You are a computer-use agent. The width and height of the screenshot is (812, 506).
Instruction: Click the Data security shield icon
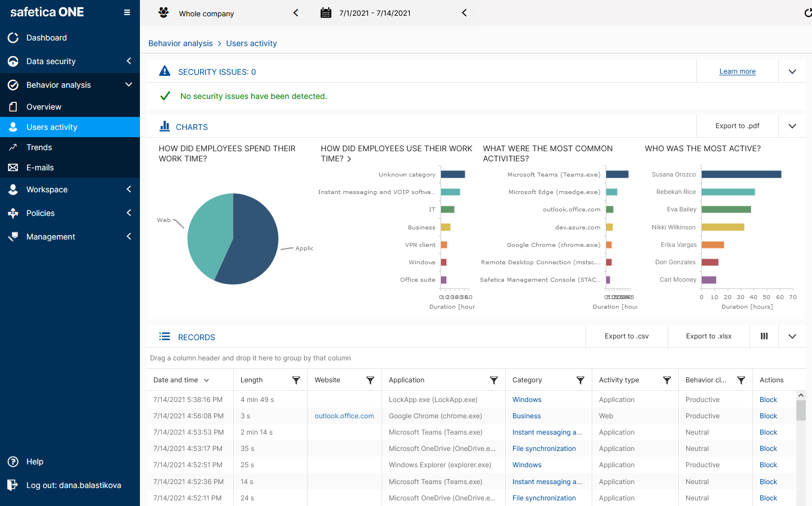13,61
